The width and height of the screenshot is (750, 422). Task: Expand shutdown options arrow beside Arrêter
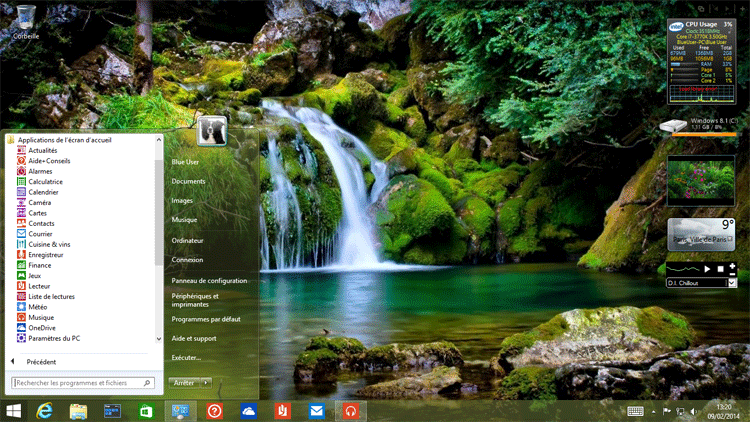point(206,382)
